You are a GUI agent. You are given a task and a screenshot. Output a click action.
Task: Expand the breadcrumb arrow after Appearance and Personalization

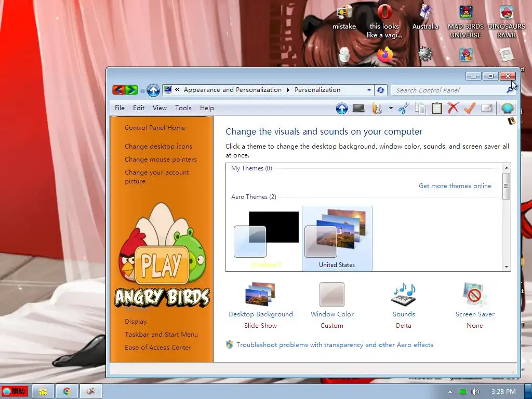288,90
